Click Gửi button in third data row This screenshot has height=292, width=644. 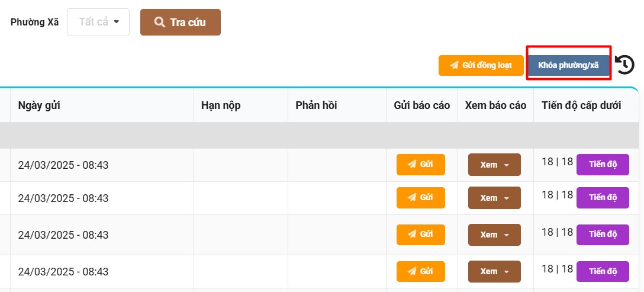(x=420, y=235)
